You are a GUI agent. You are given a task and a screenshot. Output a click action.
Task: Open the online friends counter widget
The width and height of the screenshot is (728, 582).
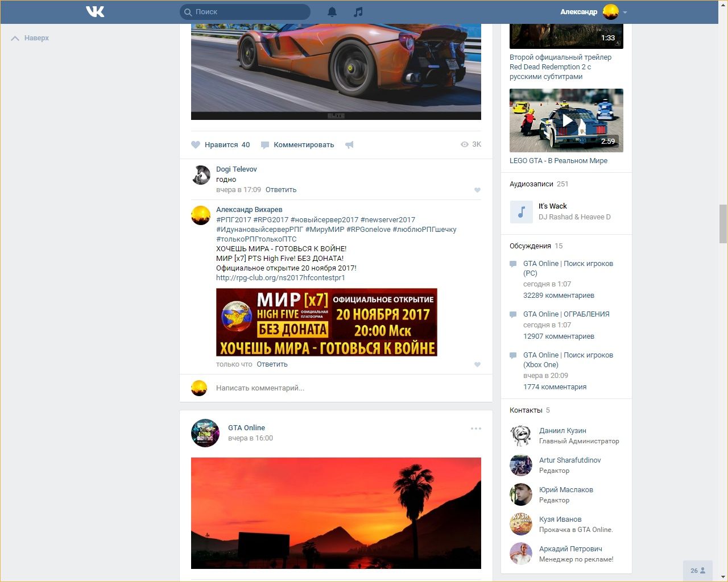[x=698, y=571]
